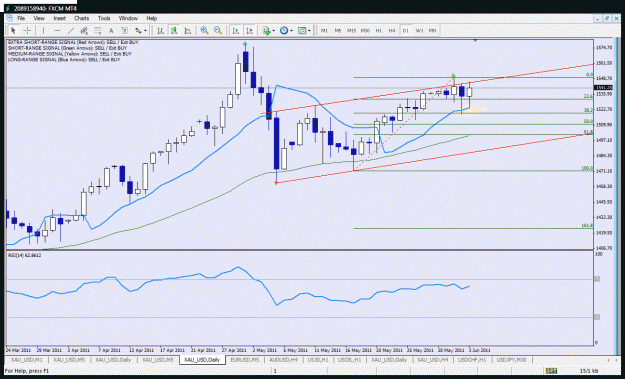Image resolution: width=625 pixels, height=379 pixels.
Task: Click the EXTRA SHORT-RANGE SIGNAL text line
Action: tap(73, 42)
